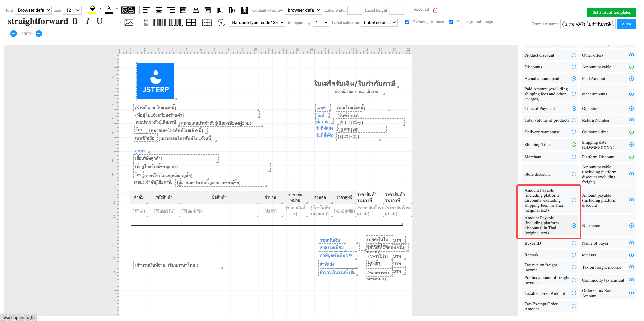Align selected labels to right edge
644x321 pixels.
pos(208,10)
